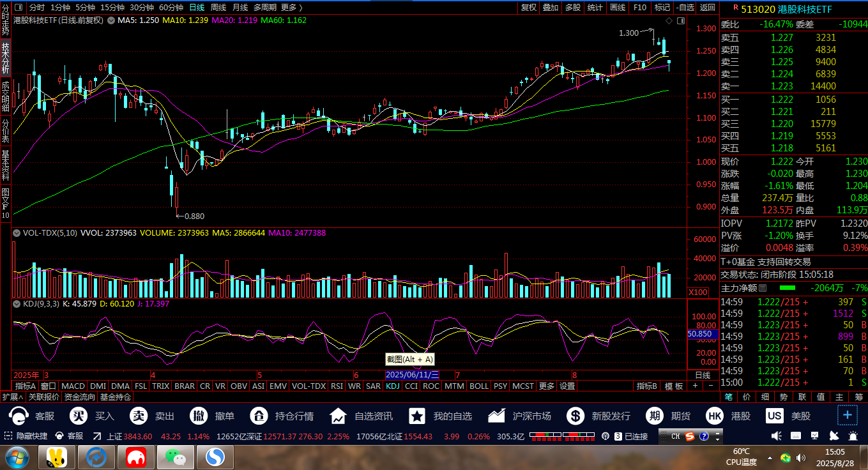
Task: Open 新股发行 dollar icon
Action: tap(575, 416)
